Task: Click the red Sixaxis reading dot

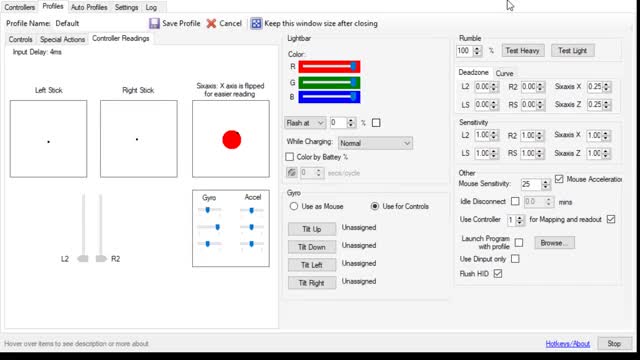Action: [x=231, y=140]
